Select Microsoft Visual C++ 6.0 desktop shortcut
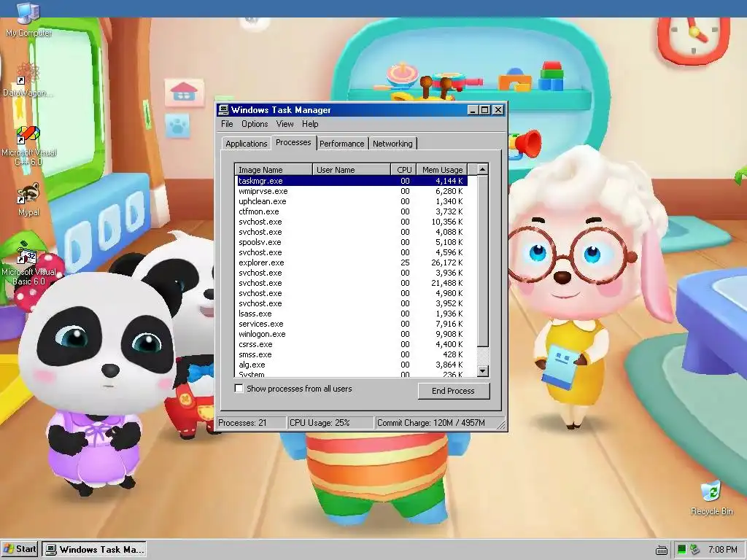Screen dimensions: 747x560 (x=28, y=146)
